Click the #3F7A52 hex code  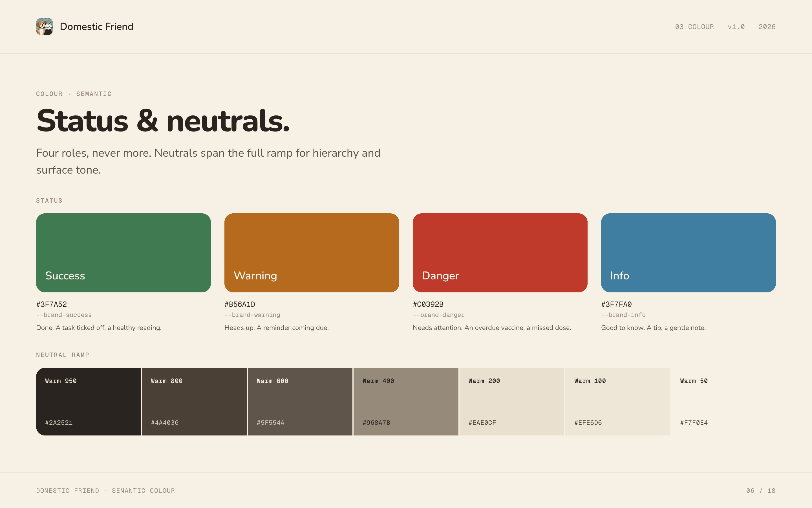(x=51, y=305)
